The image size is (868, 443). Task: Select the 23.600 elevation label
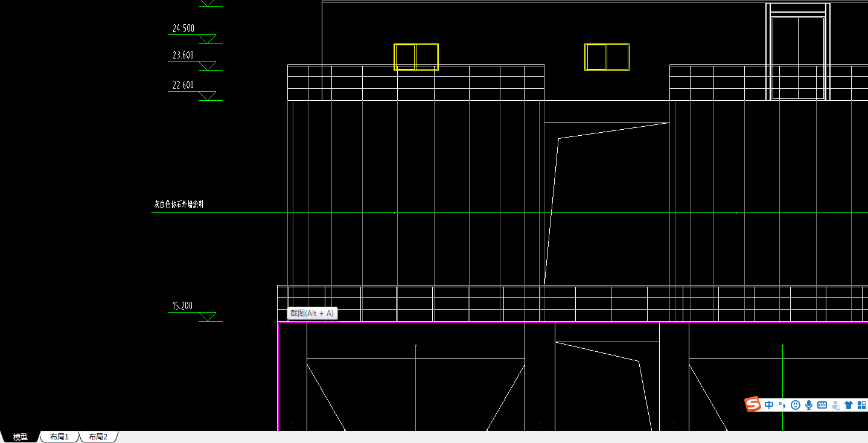point(183,56)
